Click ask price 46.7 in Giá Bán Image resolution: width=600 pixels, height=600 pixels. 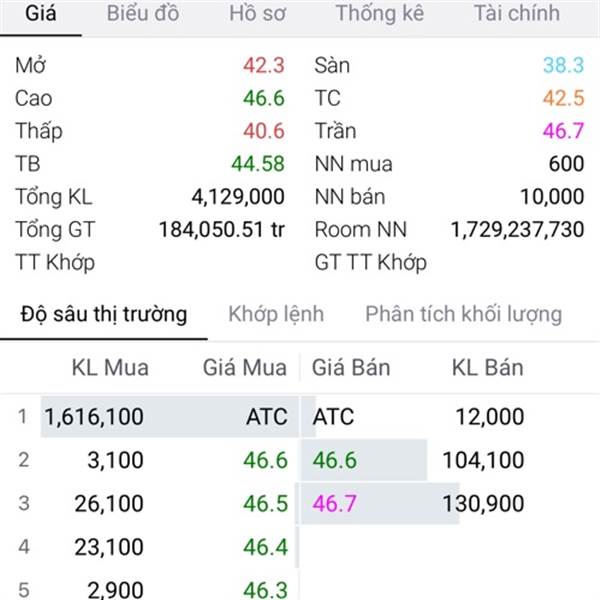[334, 503]
